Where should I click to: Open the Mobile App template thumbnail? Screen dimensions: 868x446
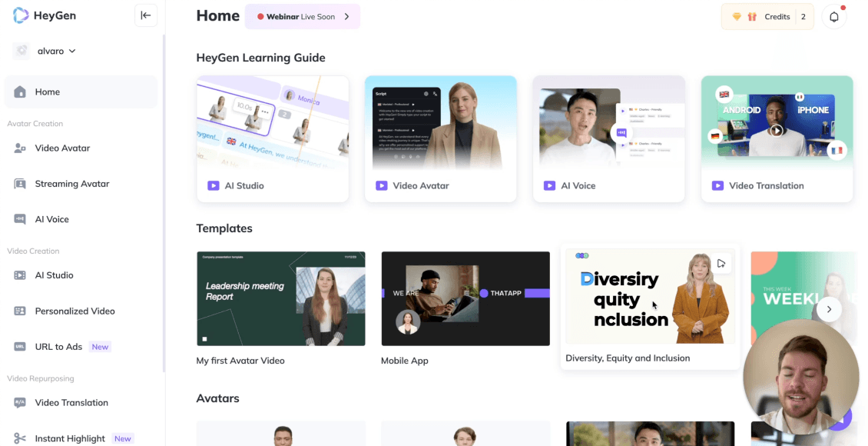465,298
